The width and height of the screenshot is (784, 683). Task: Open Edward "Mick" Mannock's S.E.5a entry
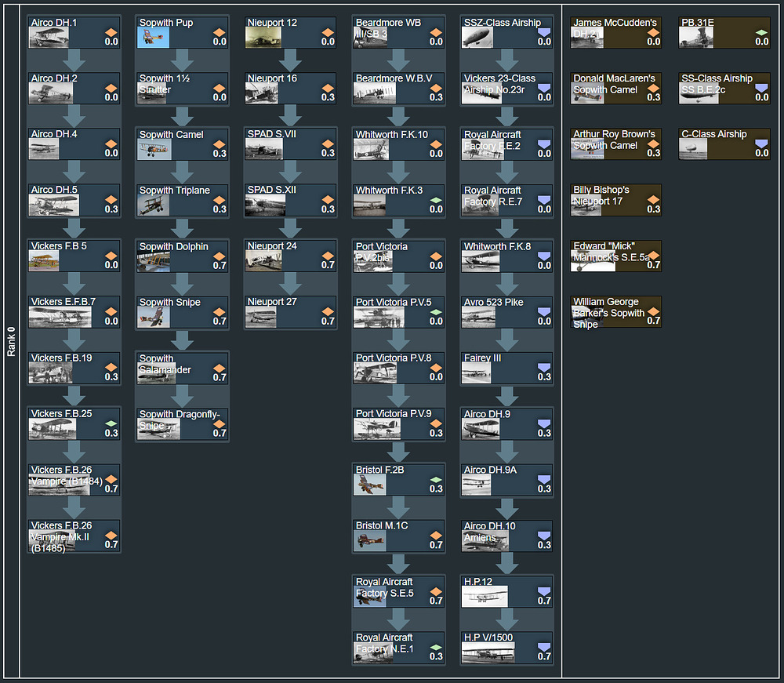[615, 256]
